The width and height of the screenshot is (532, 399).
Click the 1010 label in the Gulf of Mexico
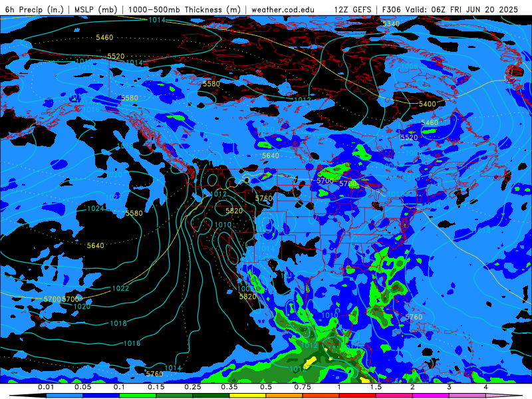(329, 315)
